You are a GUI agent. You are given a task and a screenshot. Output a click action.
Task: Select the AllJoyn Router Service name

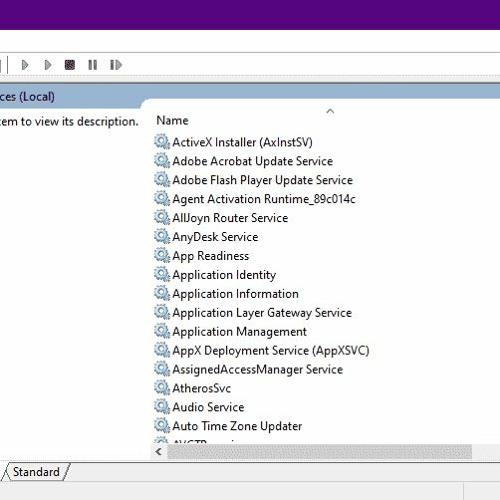pos(230,218)
